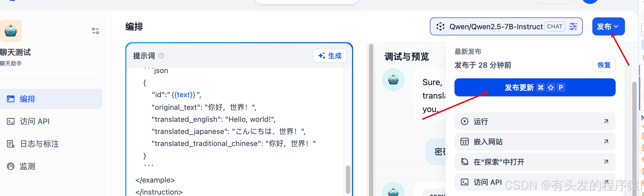Choose 在"探索"中打开 menu entry
Screen dimensions: 644x196
click(535, 162)
